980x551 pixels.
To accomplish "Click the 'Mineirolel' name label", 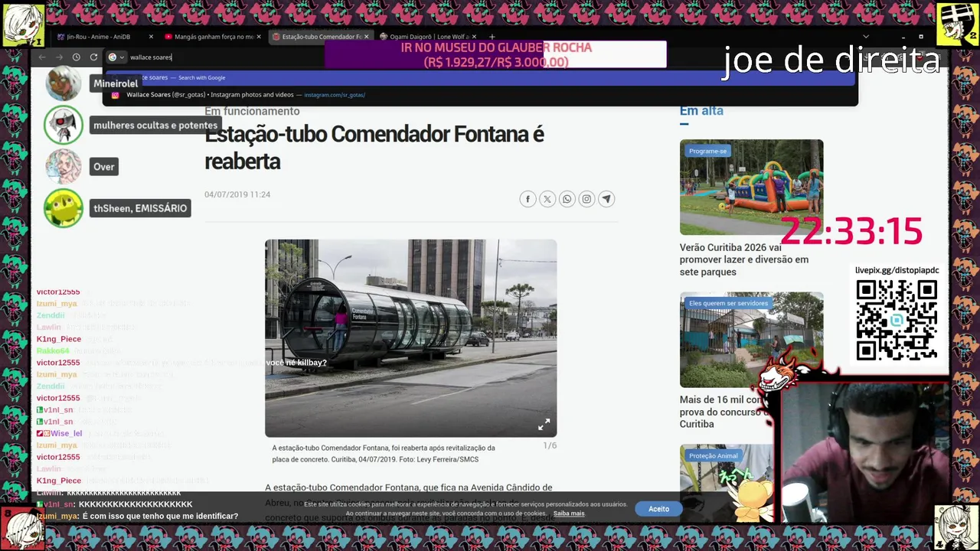I will (x=116, y=83).
